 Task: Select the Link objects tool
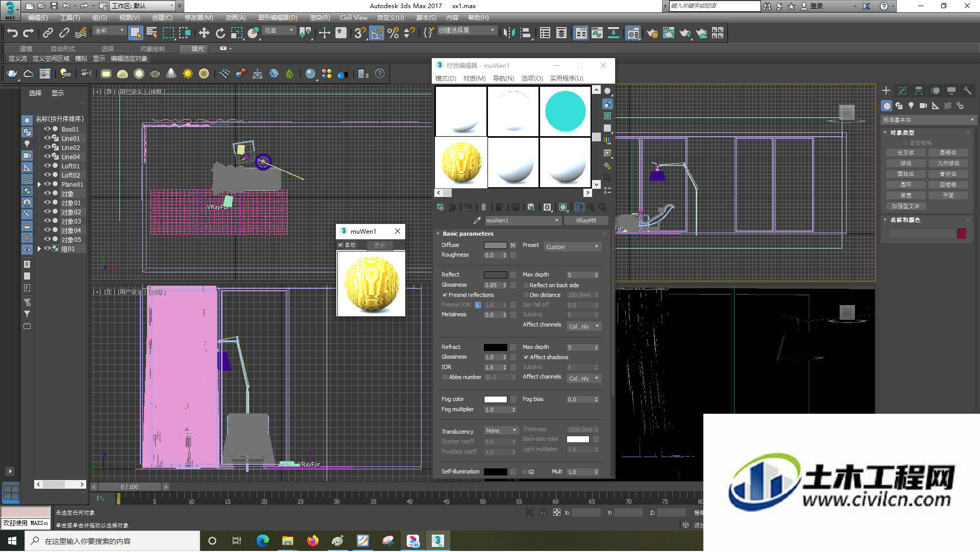[48, 33]
